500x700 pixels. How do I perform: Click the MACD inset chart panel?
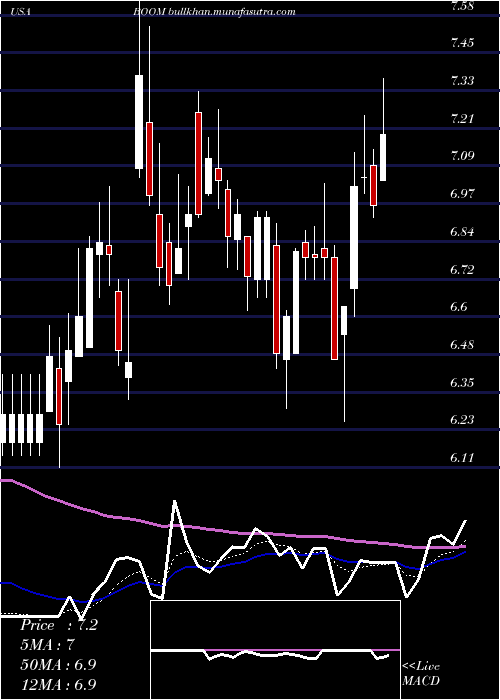point(275,650)
